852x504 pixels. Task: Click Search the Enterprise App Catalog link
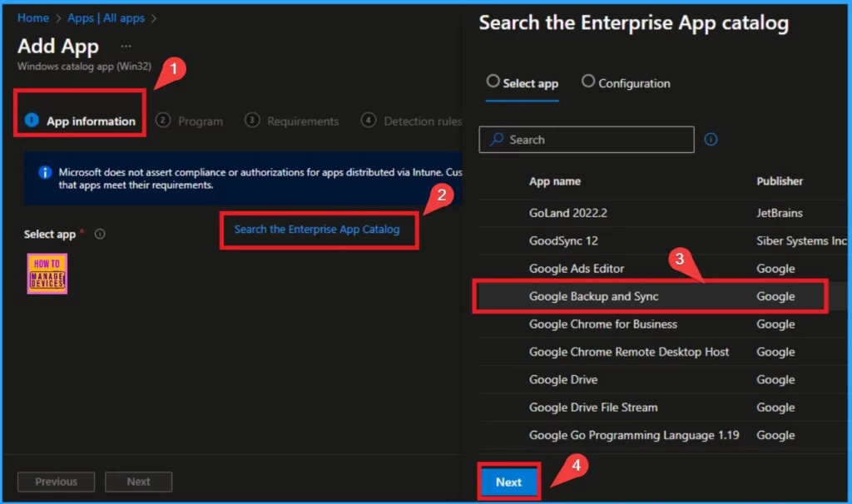point(317,230)
